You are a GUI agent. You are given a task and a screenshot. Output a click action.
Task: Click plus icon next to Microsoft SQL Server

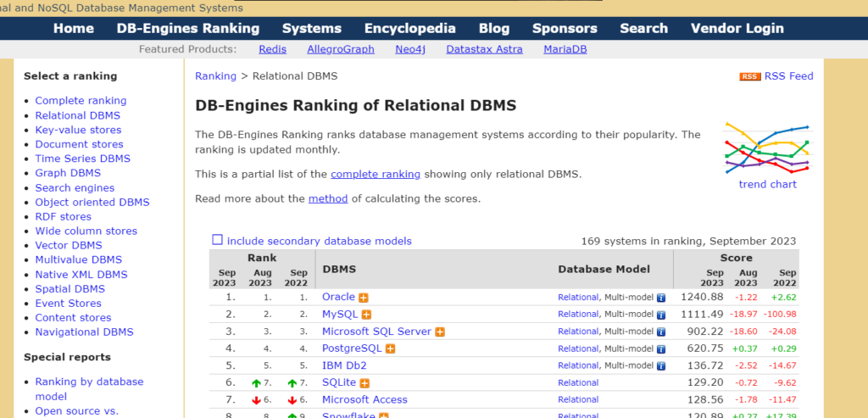pyautogui.click(x=440, y=332)
